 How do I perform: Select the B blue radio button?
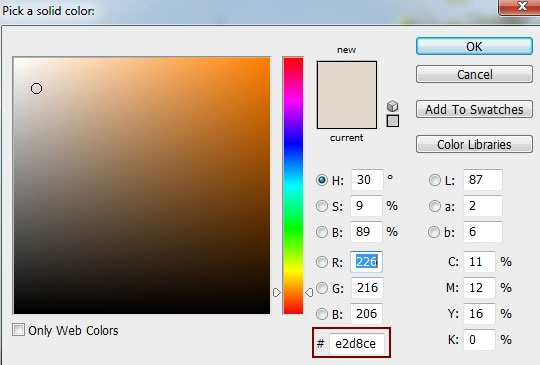pos(322,314)
